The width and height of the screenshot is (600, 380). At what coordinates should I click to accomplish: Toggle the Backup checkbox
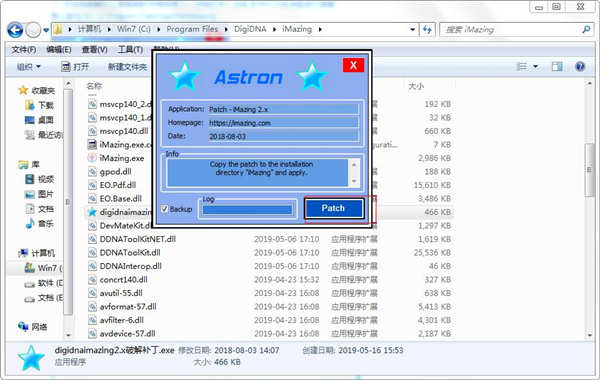pyautogui.click(x=165, y=209)
